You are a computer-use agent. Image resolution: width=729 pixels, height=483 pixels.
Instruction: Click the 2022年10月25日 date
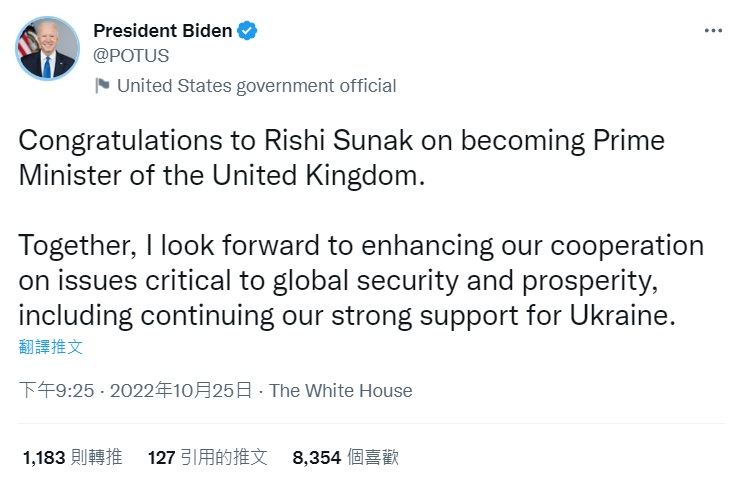point(193,391)
